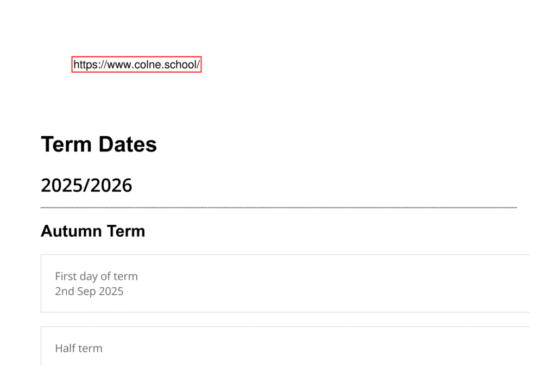Click "2nd" in the first day date
Viewport: 556px width, 392px height.
[64, 292]
